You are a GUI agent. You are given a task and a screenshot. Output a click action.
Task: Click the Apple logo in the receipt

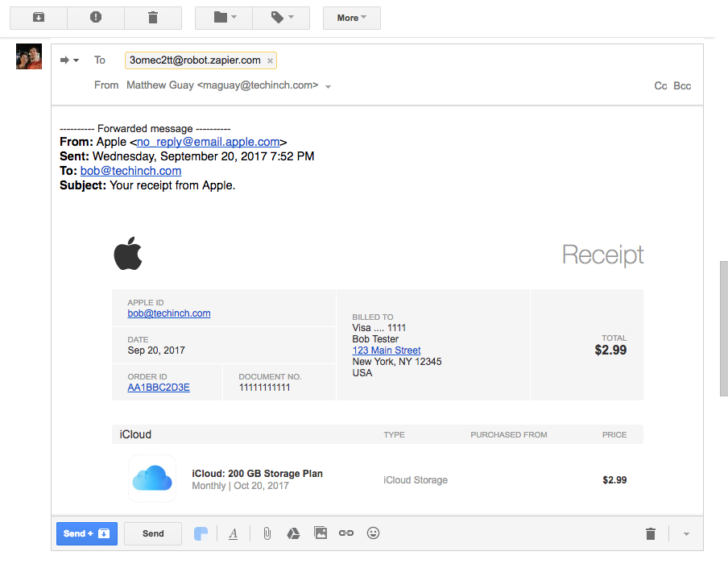tap(128, 253)
